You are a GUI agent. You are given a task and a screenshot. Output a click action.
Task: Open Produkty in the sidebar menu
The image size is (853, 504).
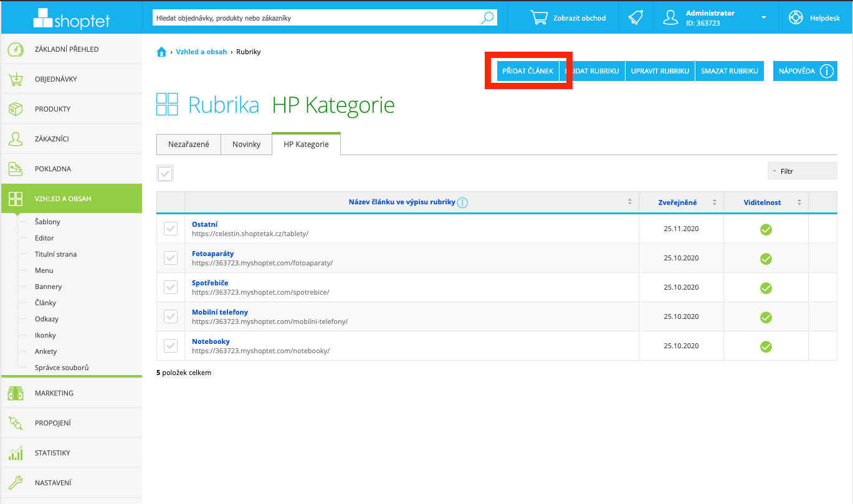click(52, 109)
